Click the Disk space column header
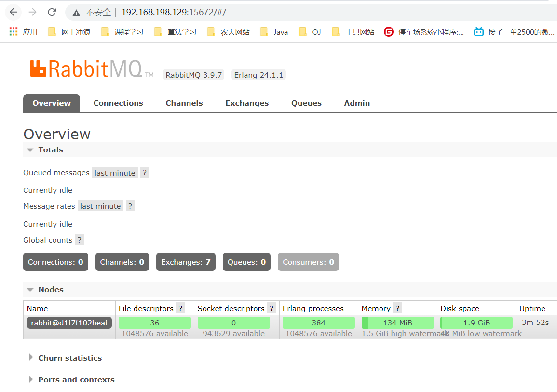Screen dimensions: 557x392 460,309
